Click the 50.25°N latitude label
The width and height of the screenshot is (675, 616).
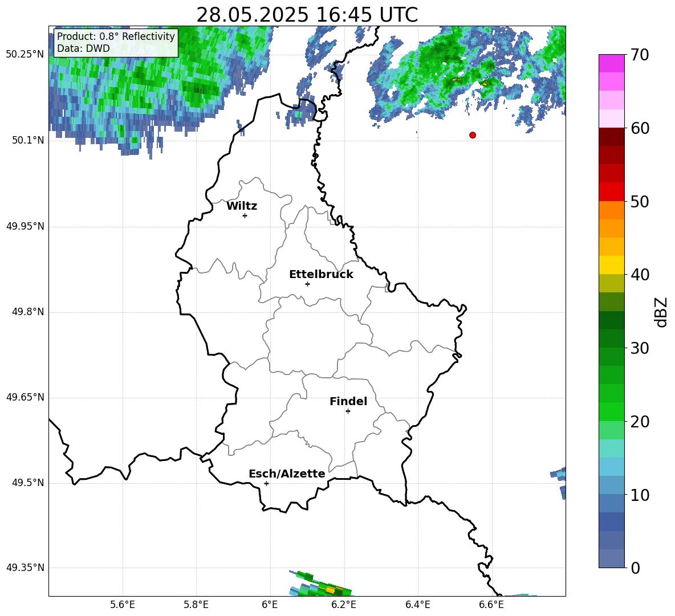click(x=25, y=55)
